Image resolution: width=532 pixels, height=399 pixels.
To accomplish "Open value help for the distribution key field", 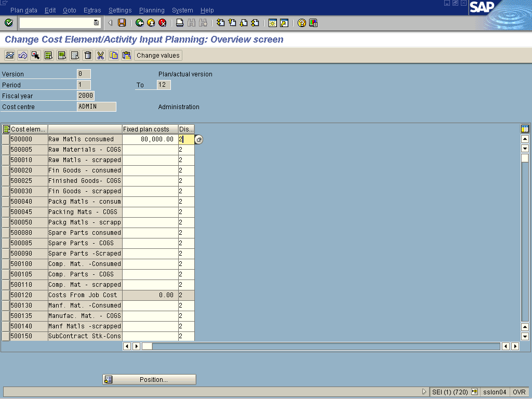I will 199,139.
